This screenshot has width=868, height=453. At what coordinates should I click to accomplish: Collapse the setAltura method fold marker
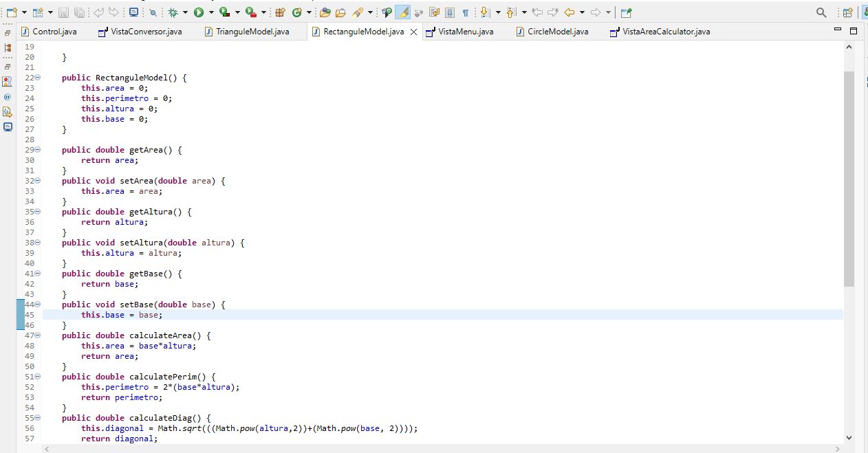point(38,243)
